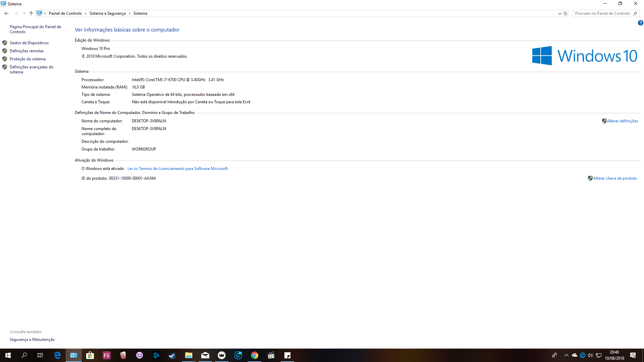Open Definições remotas link
The image size is (644, 362).
[x=26, y=51]
